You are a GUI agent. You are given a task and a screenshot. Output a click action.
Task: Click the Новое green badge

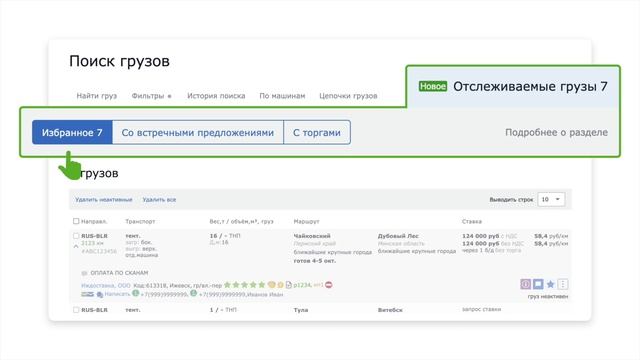(x=433, y=86)
